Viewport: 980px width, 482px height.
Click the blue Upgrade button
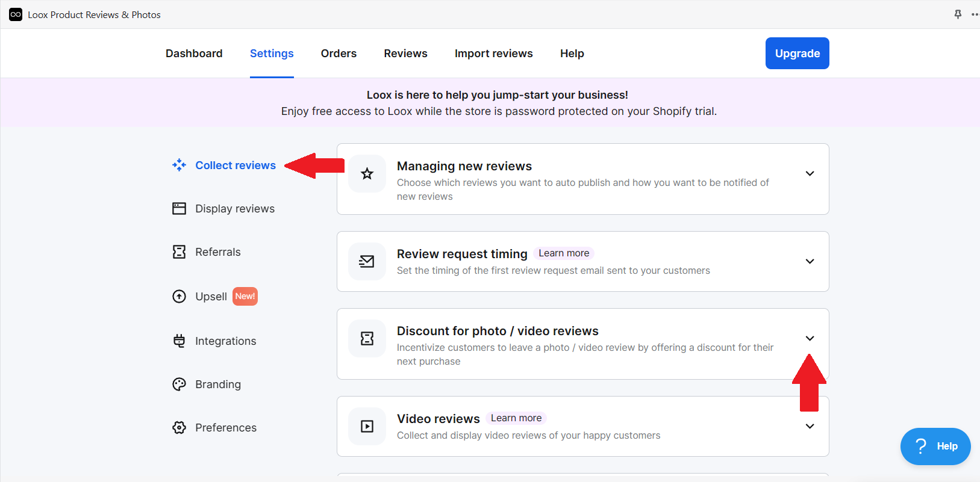click(797, 53)
